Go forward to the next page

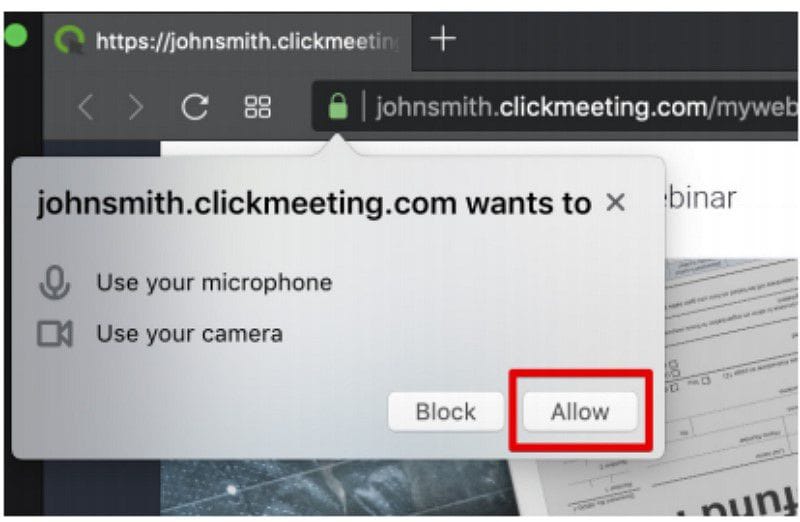click(135, 107)
